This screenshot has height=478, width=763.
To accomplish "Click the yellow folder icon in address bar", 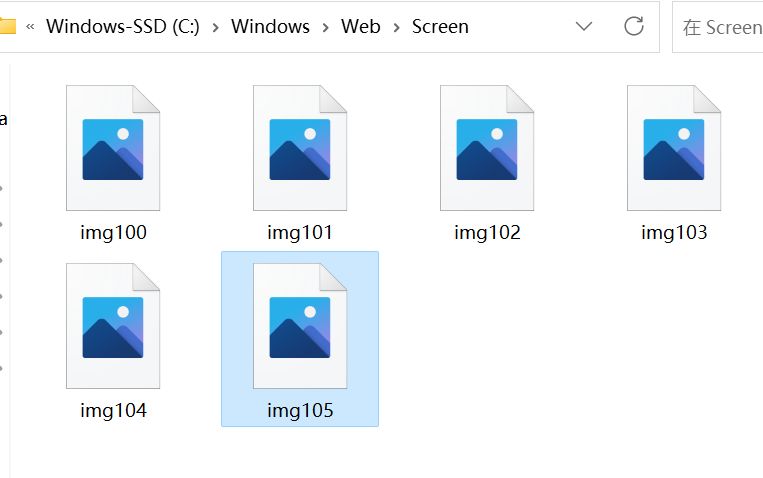I will 8,26.
